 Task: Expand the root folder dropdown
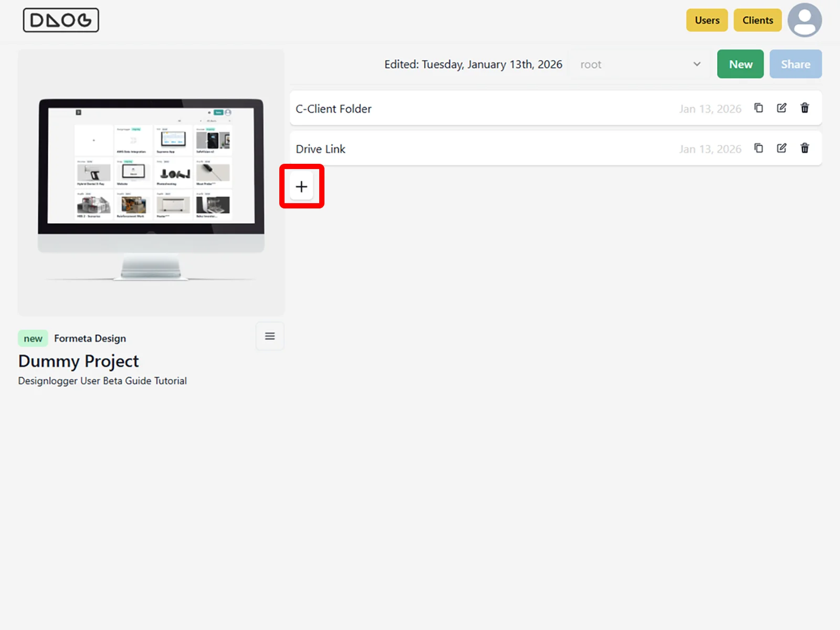tap(640, 65)
